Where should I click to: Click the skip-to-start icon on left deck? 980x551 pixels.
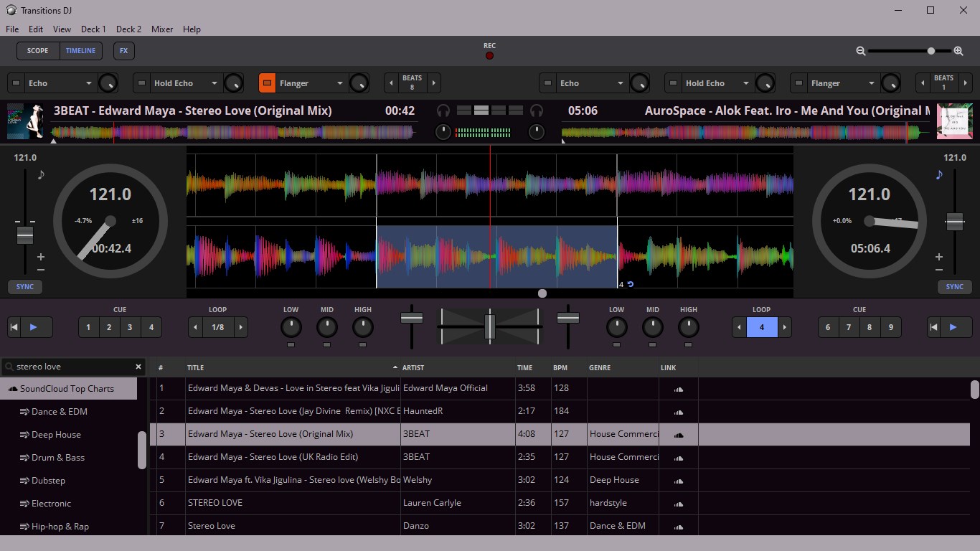[x=14, y=326]
